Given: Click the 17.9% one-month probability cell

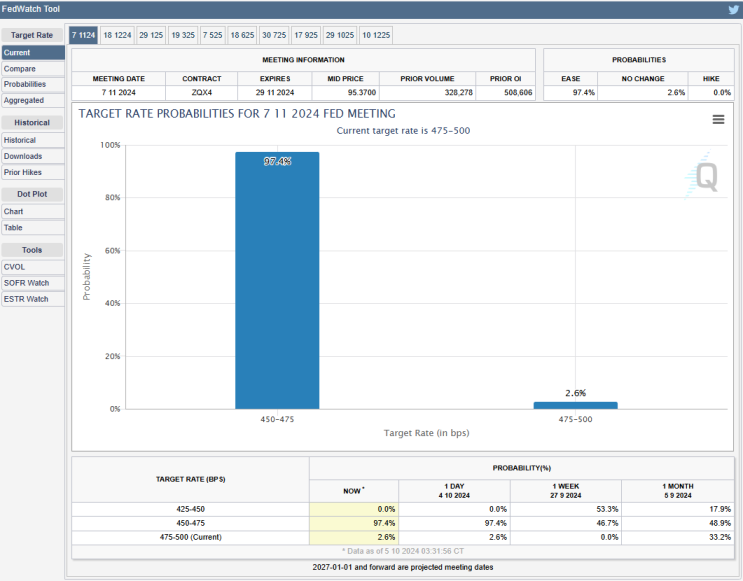Looking at the screenshot, I should click(678, 509).
